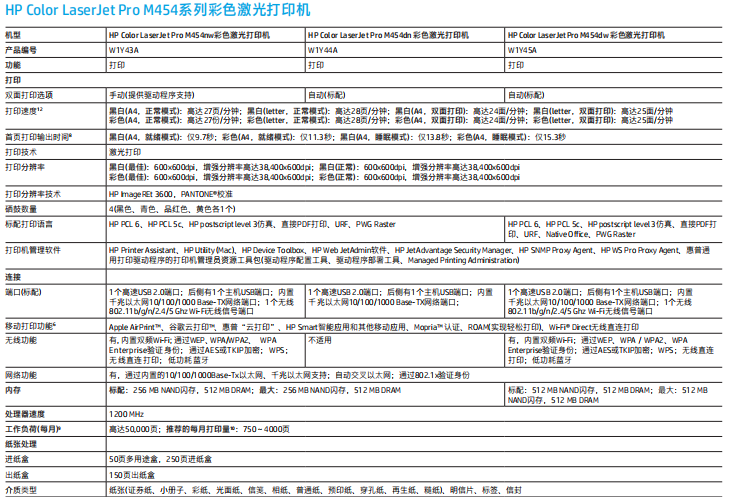Viewport: 731px width, 497px height.
Task: Click the 硒鼓数量 row label
Action: [x=21, y=209]
